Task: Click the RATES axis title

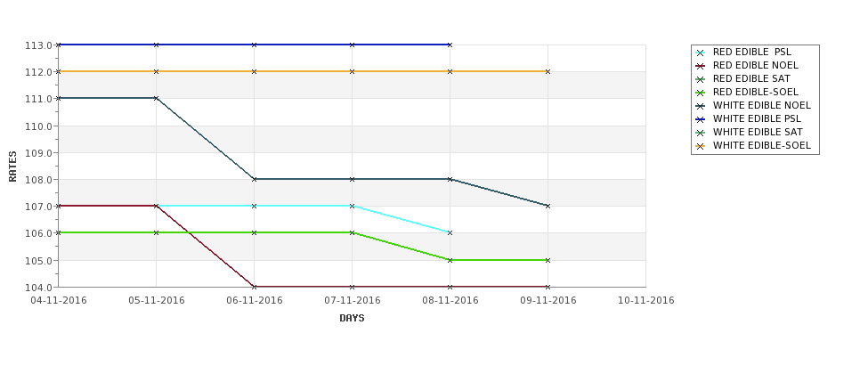Action: [12, 167]
